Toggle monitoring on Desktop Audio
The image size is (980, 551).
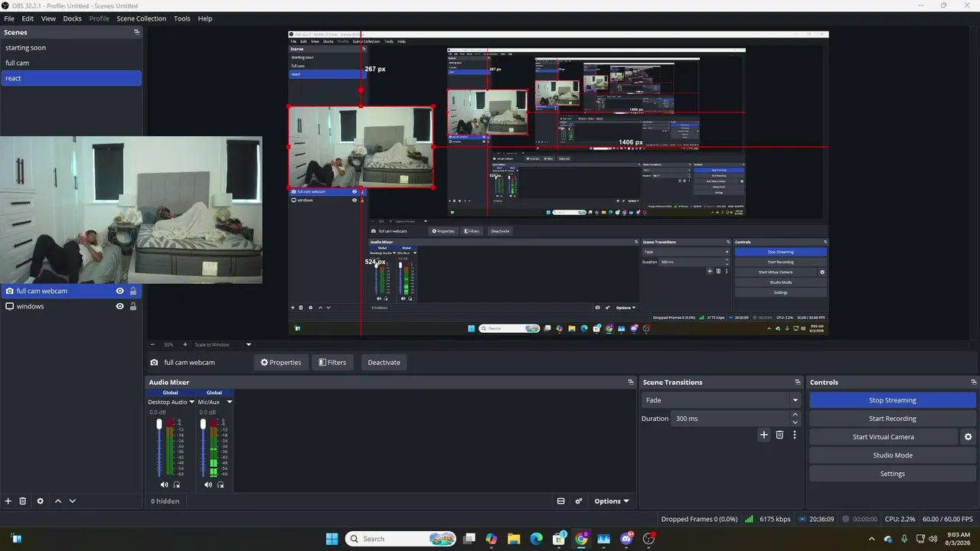tap(177, 484)
